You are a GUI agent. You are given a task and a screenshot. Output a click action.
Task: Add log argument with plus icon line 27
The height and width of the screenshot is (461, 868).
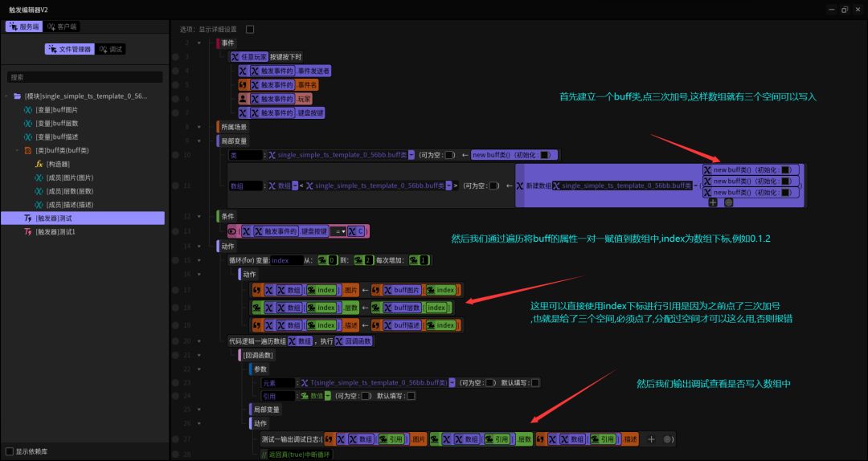652,439
